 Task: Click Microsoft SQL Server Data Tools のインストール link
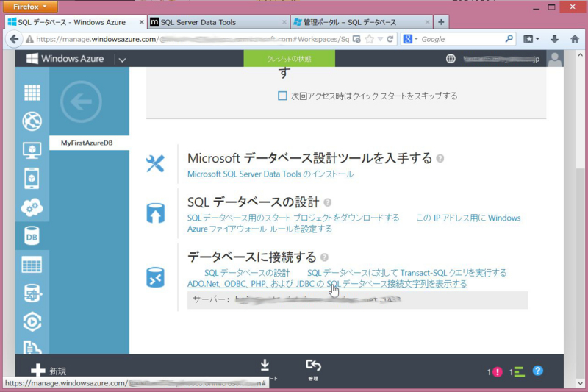click(270, 174)
